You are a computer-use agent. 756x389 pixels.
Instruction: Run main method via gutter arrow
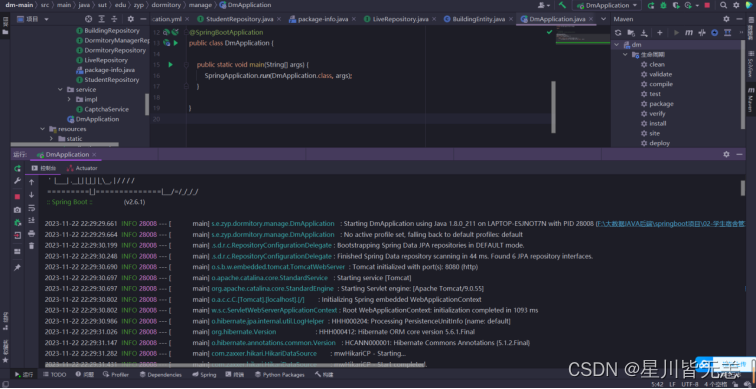[x=170, y=65]
